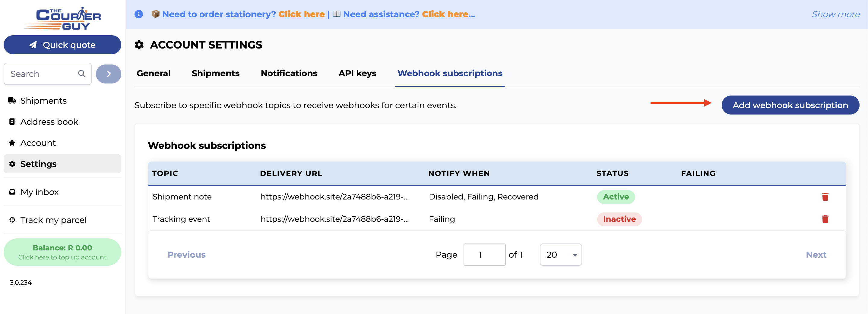The image size is (868, 314).
Task: Click Show more in the banner
Action: tap(836, 14)
